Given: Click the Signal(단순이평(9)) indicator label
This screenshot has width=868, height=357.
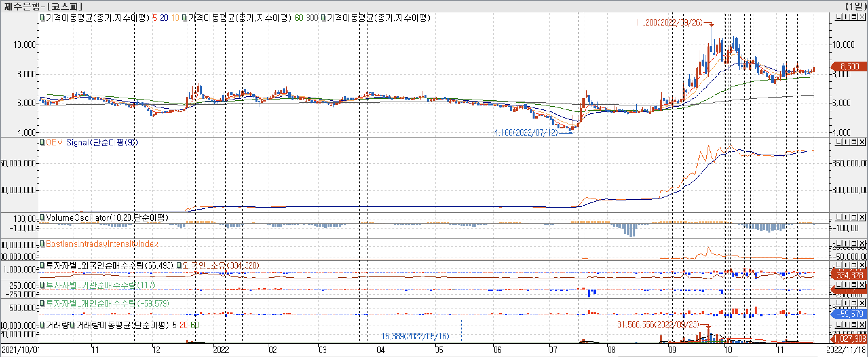Looking at the screenshot, I should (102, 142).
